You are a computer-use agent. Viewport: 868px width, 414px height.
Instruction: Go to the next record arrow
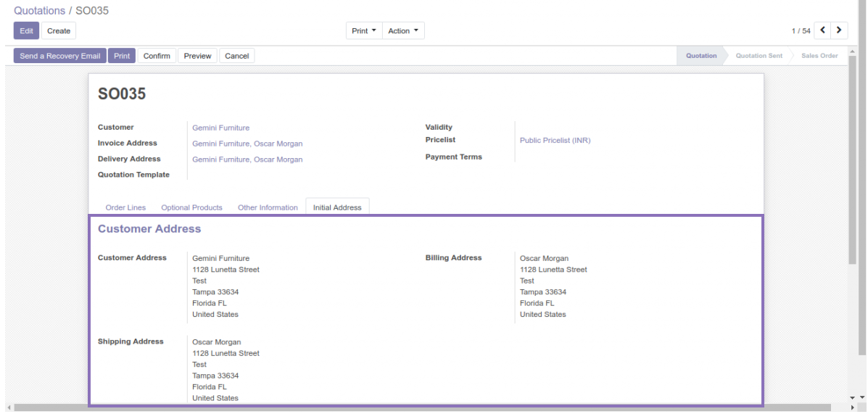click(x=839, y=30)
